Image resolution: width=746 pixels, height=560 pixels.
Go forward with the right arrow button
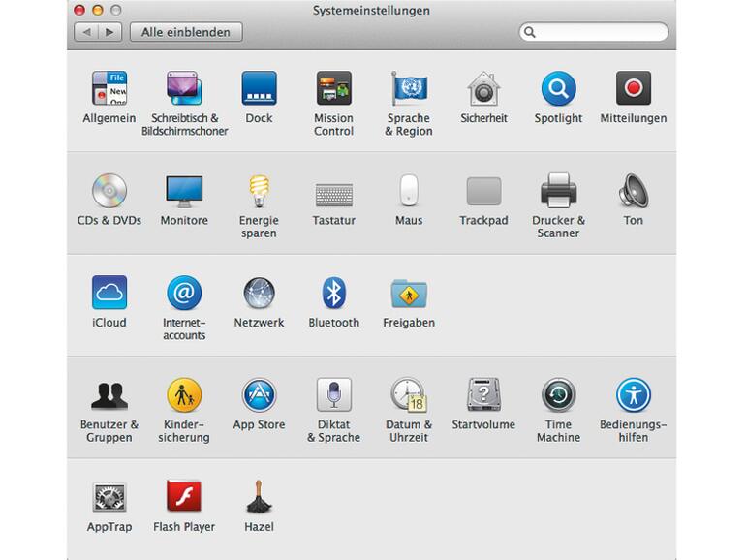click(109, 32)
